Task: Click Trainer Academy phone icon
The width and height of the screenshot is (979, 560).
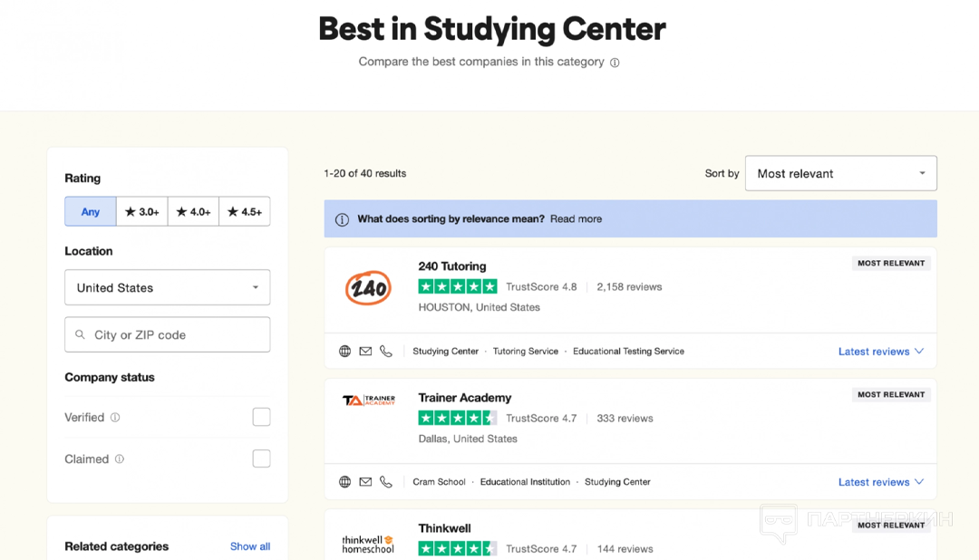Action: click(x=386, y=482)
